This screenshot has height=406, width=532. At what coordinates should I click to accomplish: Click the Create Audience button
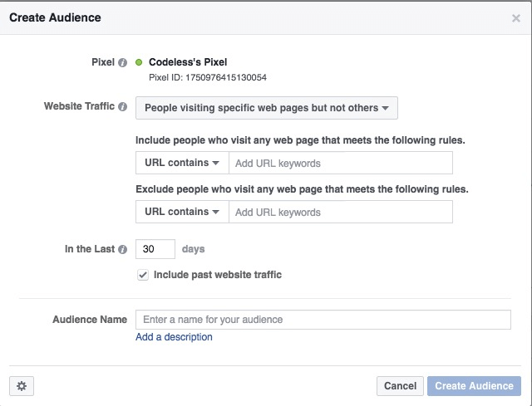coord(474,386)
